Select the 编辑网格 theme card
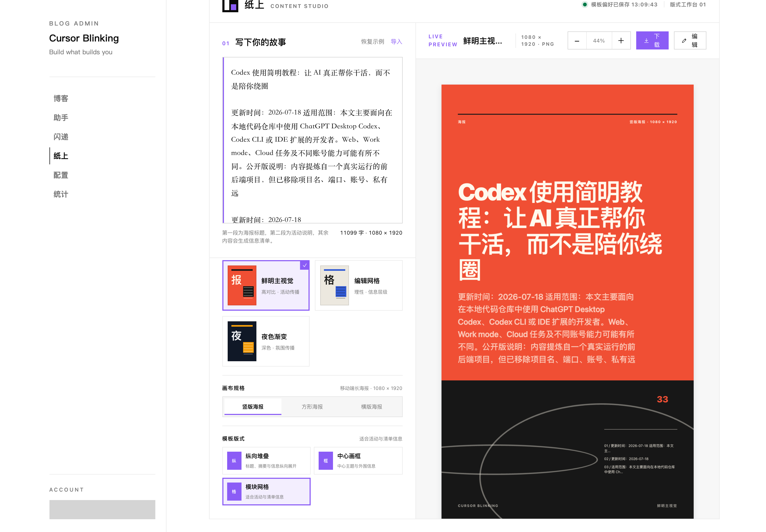This screenshot has height=532, width=766. pos(359,285)
